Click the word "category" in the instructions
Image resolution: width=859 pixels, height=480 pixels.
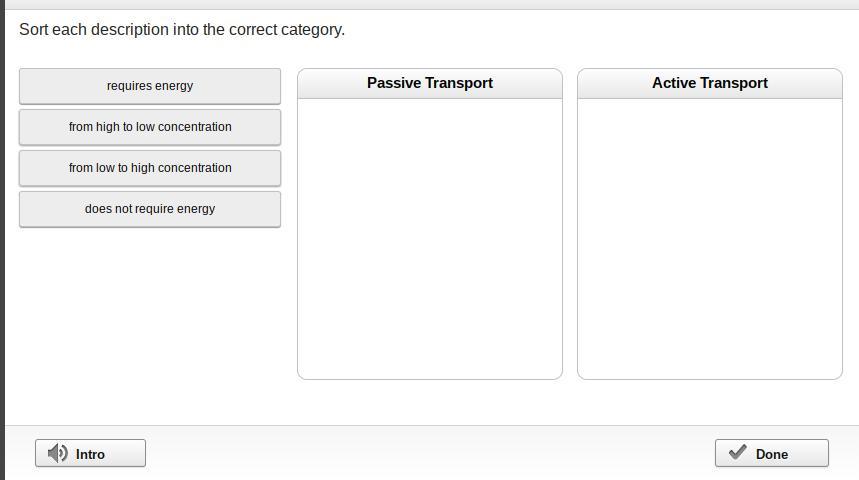click(312, 30)
